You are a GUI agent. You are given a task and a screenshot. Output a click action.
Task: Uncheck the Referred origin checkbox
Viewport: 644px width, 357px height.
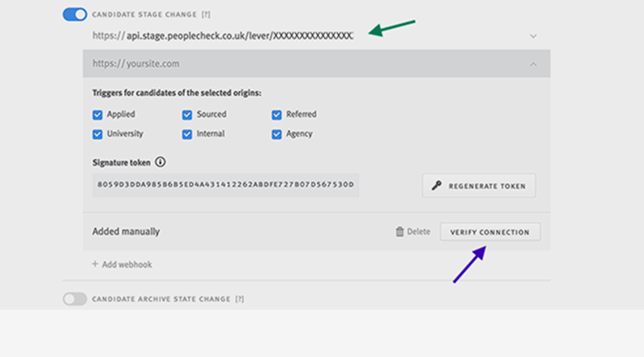click(276, 115)
